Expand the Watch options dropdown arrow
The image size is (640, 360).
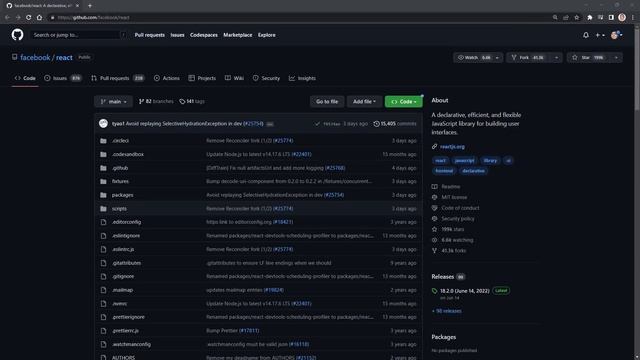point(497,58)
